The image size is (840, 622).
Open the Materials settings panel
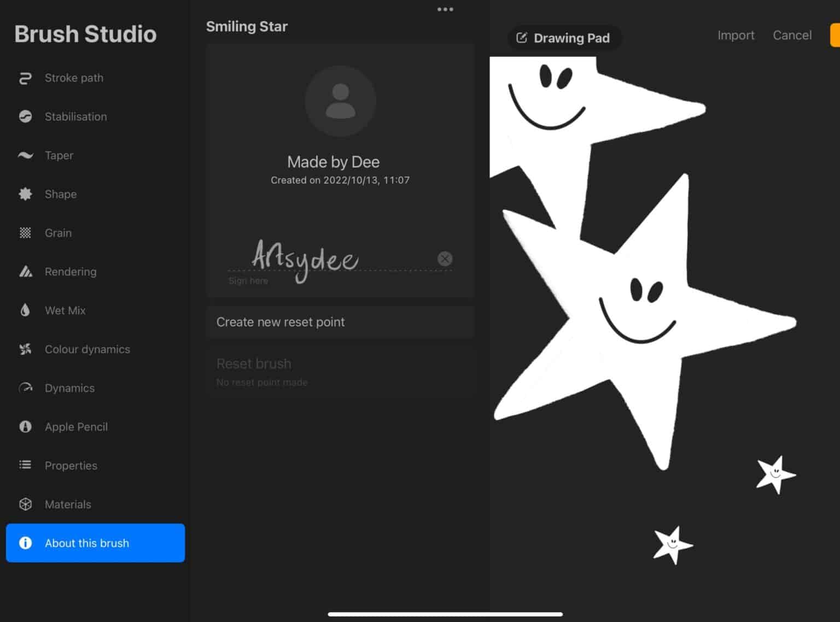pos(25,504)
